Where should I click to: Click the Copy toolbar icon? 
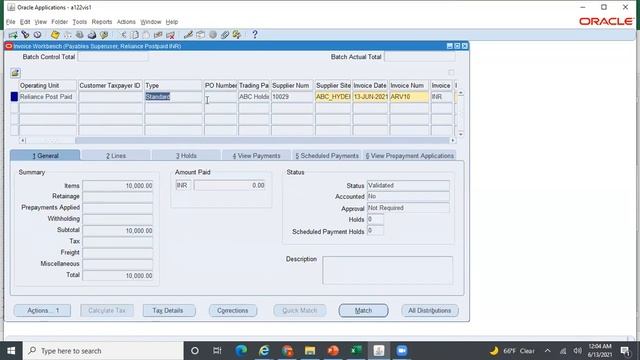[x=134, y=35]
